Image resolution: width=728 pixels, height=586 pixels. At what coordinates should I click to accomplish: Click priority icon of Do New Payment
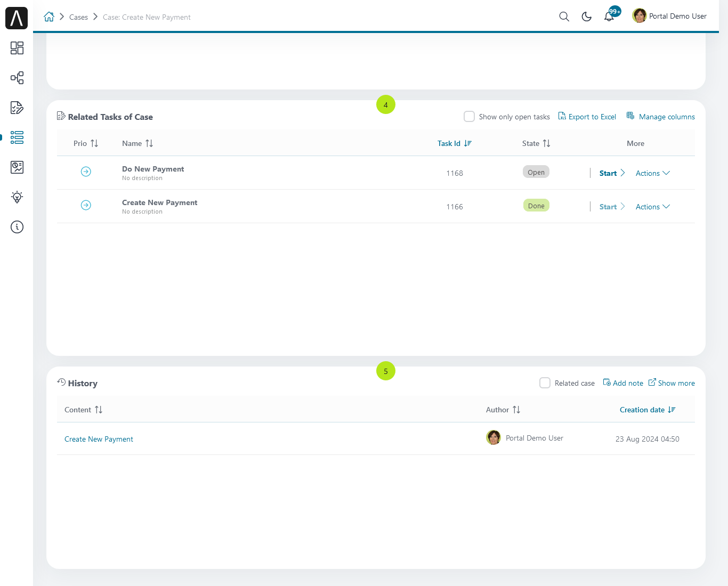pos(86,172)
